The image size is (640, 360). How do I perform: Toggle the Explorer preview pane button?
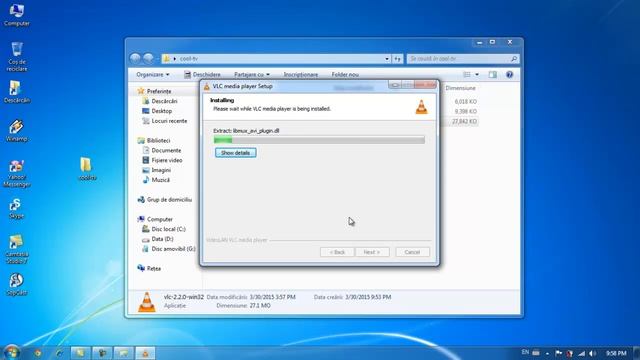click(493, 75)
